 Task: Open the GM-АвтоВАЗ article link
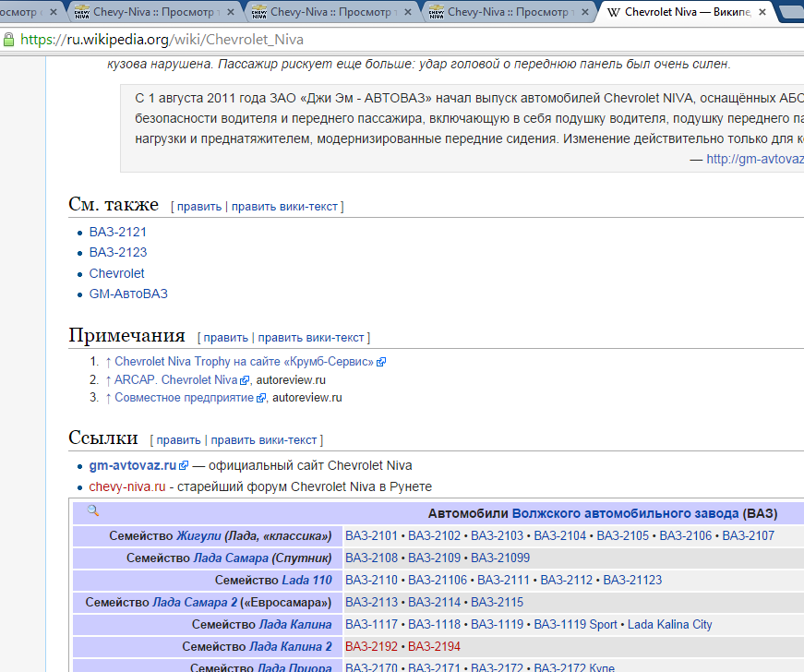128,294
